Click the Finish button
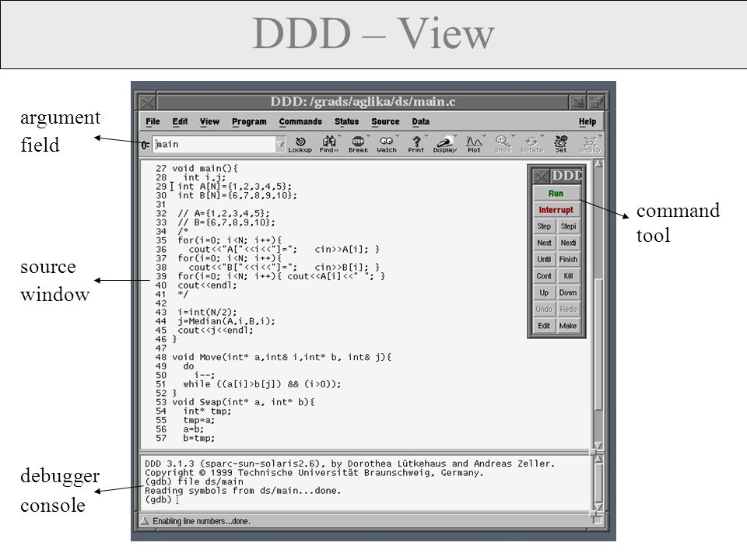This screenshot has height=560, width=747. (568, 260)
